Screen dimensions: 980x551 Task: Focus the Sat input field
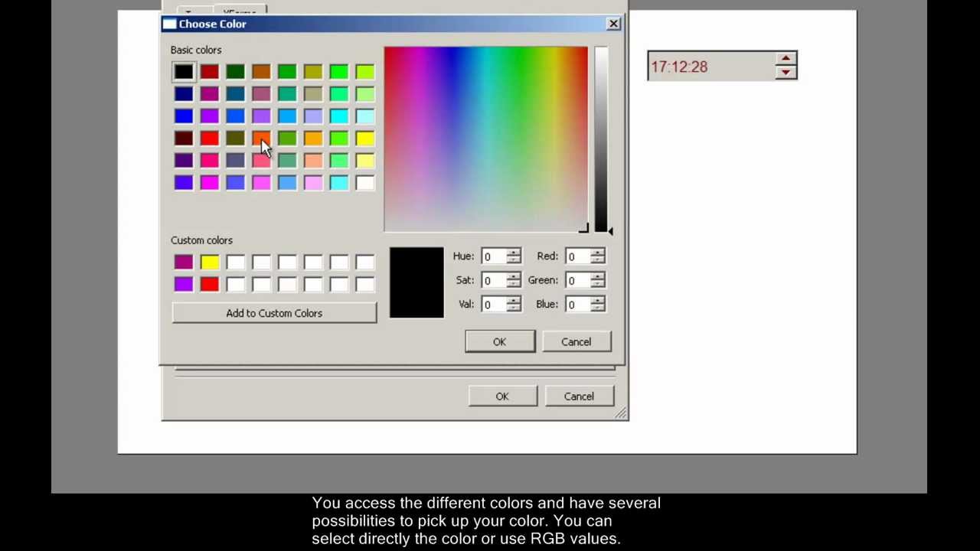(495, 280)
